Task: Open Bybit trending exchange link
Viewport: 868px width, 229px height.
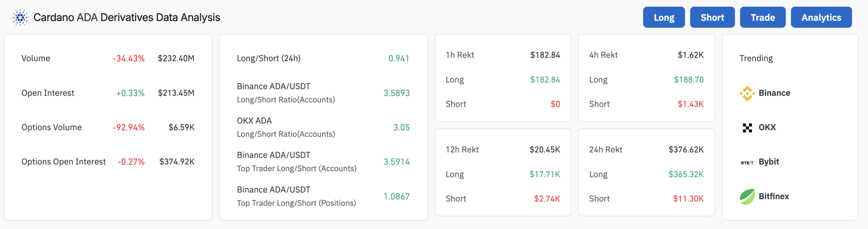Action: click(x=769, y=161)
